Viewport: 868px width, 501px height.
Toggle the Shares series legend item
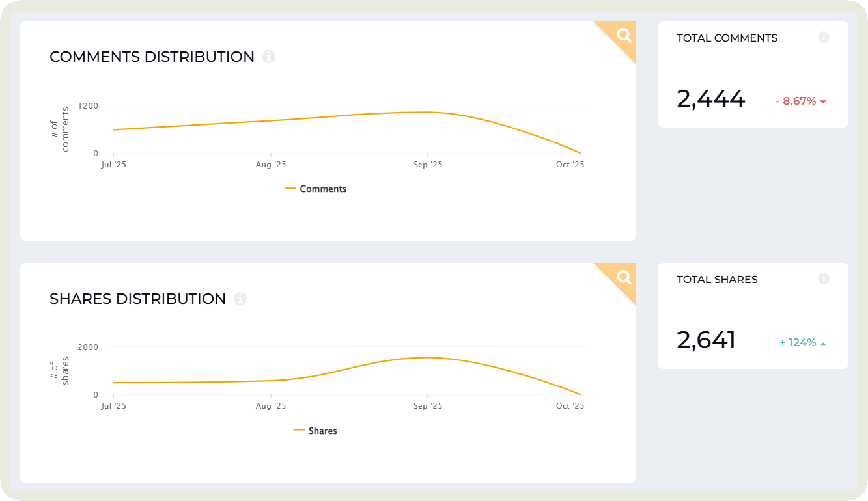click(x=323, y=431)
